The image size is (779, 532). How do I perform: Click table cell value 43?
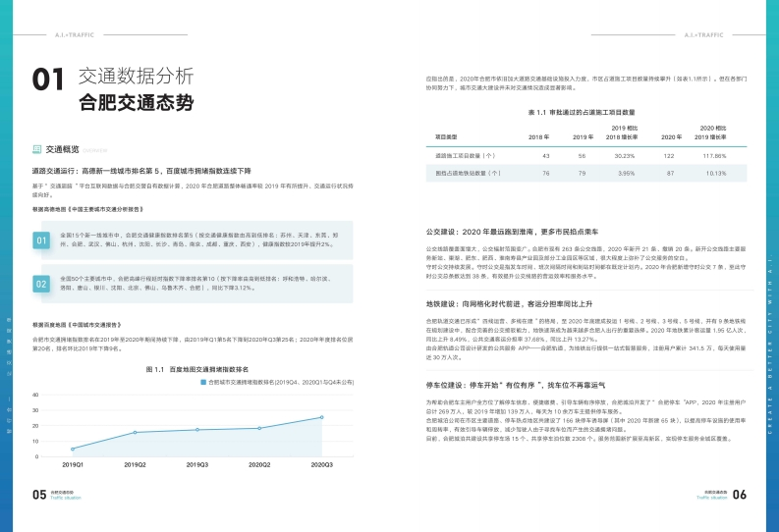(x=546, y=156)
